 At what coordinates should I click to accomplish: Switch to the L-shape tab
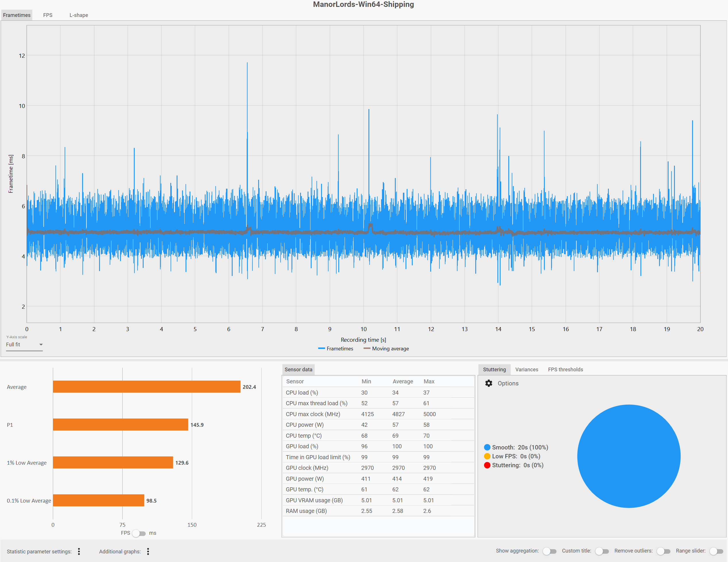(79, 15)
